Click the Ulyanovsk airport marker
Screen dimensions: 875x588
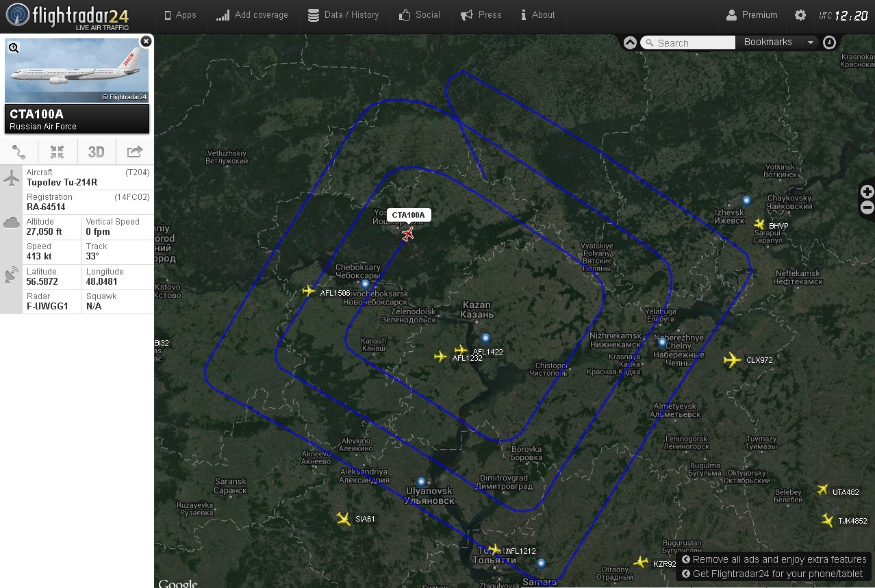click(421, 481)
